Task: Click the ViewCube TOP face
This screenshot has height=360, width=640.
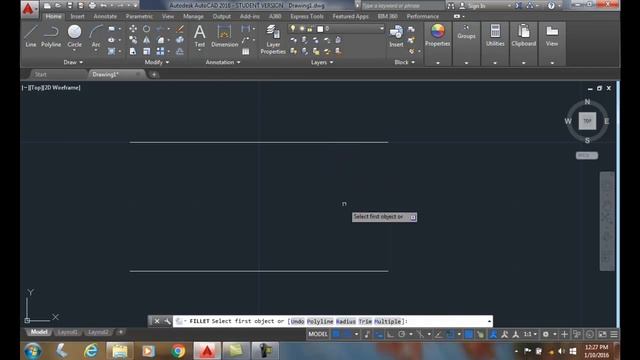Action: click(x=587, y=121)
